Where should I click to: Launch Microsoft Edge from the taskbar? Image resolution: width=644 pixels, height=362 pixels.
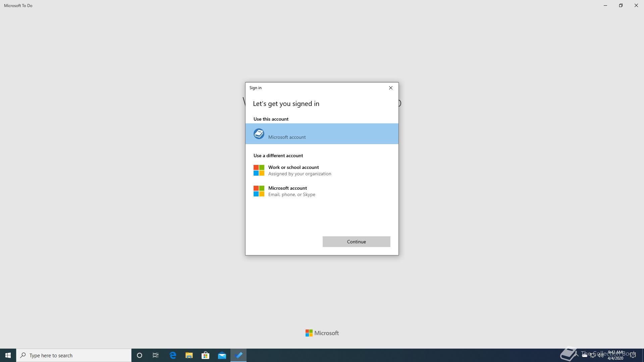(x=173, y=355)
